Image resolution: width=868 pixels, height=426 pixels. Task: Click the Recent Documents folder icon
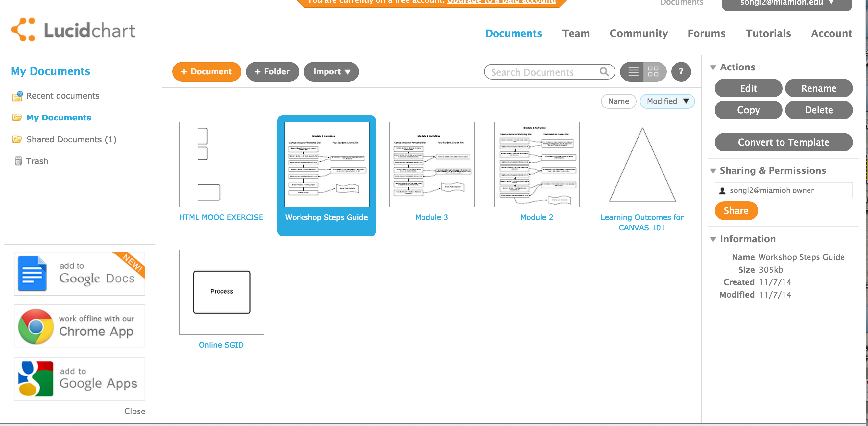click(17, 96)
